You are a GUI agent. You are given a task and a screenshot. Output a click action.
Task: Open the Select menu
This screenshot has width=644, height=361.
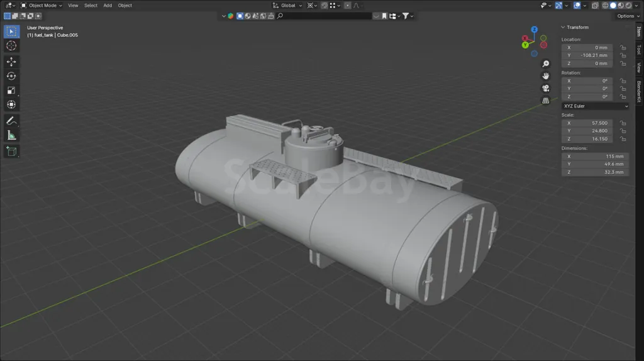coord(91,5)
